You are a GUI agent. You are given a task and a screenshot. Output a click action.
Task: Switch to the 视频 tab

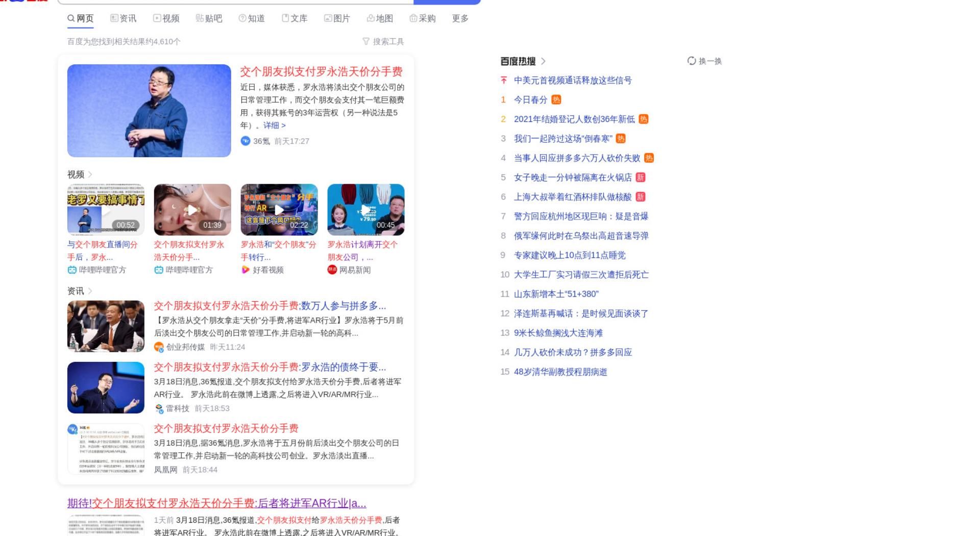tap(166, 18)
